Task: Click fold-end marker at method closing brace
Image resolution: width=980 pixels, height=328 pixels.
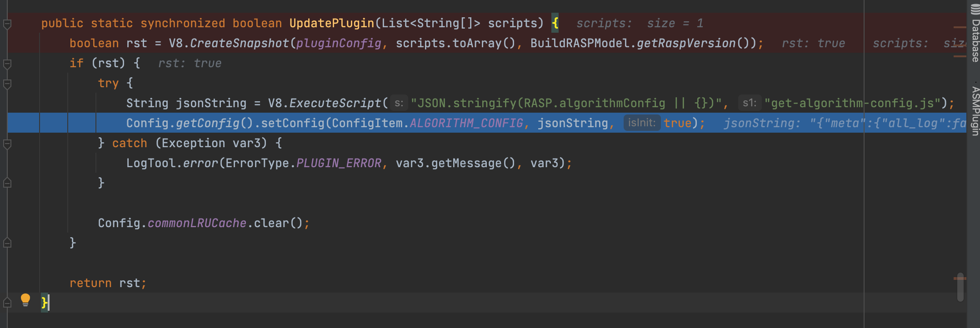Action: [x=7, y=303]
